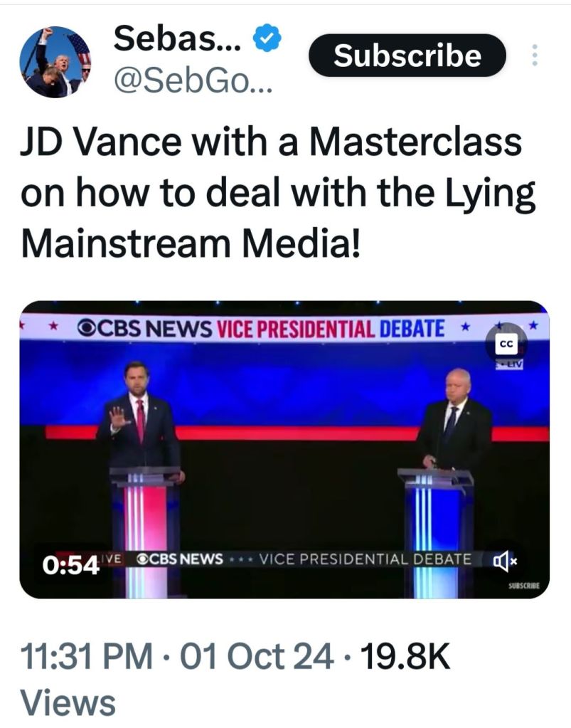The image size is (571, 728).
Task: Click the 11:31 PM post timestamp
Action: 87,655
